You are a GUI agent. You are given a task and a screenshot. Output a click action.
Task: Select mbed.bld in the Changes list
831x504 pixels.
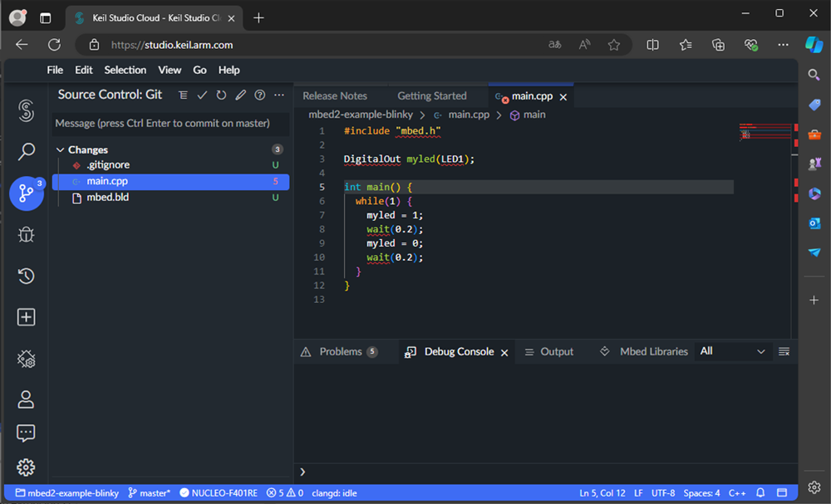pyautogui.click(x=170, y=198)
